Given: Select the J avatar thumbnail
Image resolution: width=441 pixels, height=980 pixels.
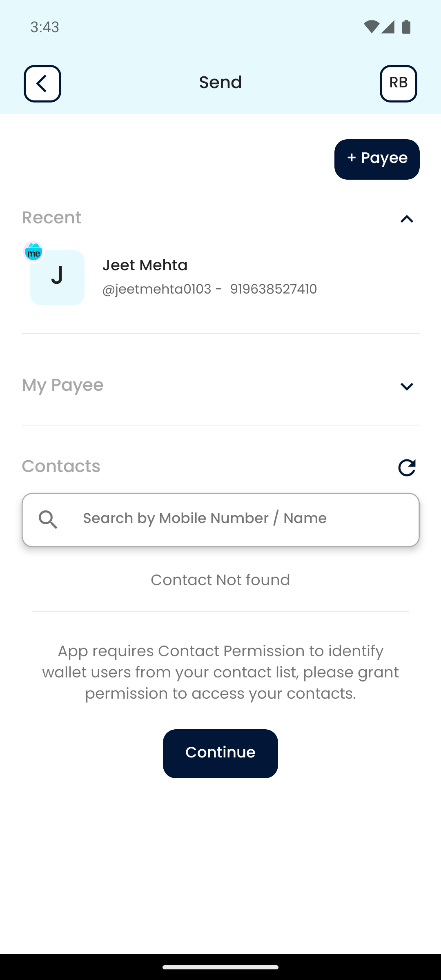Looking at the screenshot, I should pyautogui.click(x=57, y=278).
